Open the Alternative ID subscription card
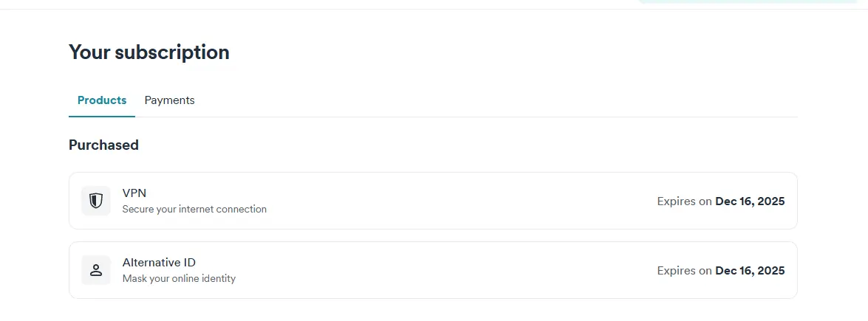 pos(433,270)
